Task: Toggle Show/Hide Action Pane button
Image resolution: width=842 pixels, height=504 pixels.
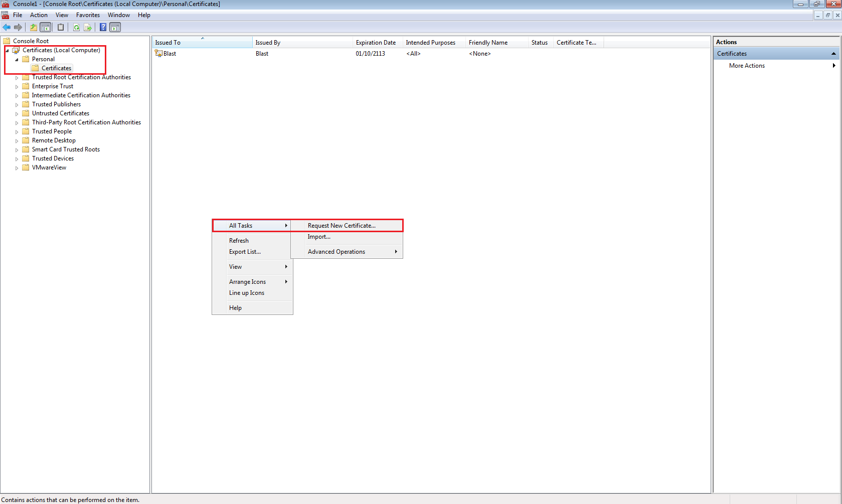Action: pyautogui.click(x=115, y=27)
